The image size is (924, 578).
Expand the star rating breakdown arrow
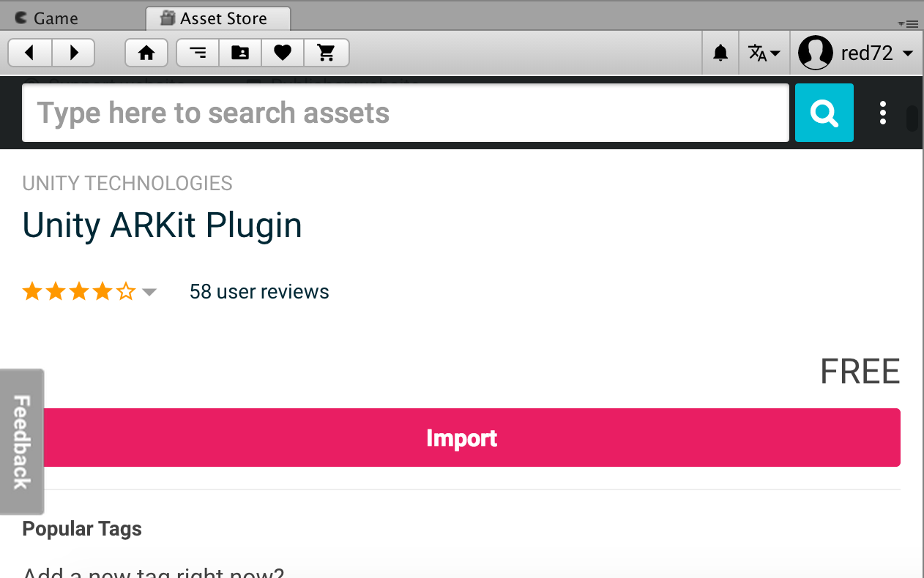149,293
